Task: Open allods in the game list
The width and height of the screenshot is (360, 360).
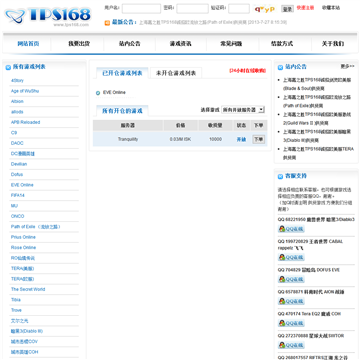Action: [x=17, y=112]
